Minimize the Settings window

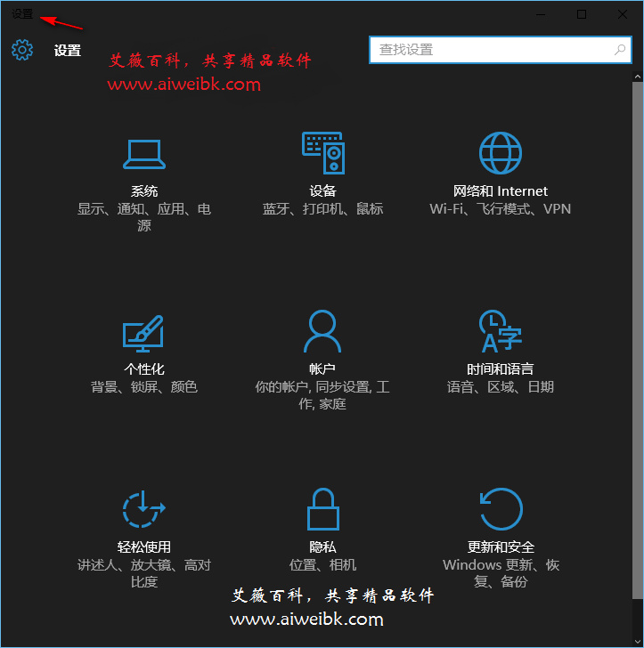pyautogui.click(x=541, y=14)
